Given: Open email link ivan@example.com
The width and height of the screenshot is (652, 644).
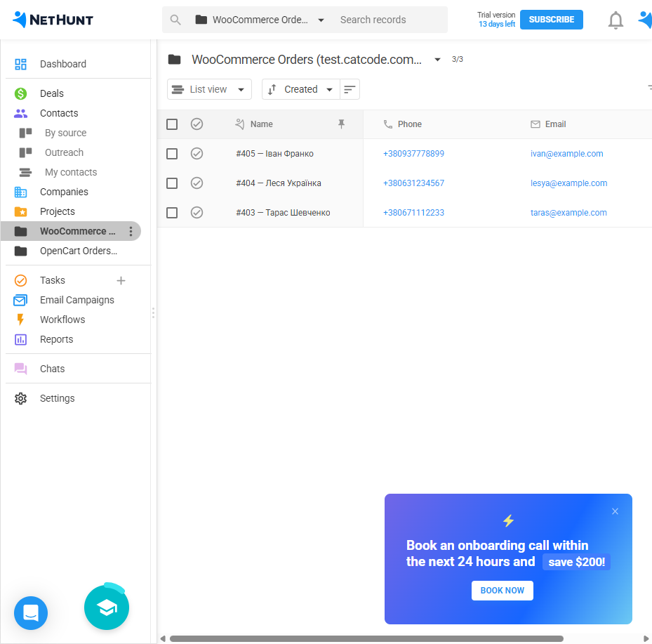Looking at the screenshot, I should click(566, 154).
